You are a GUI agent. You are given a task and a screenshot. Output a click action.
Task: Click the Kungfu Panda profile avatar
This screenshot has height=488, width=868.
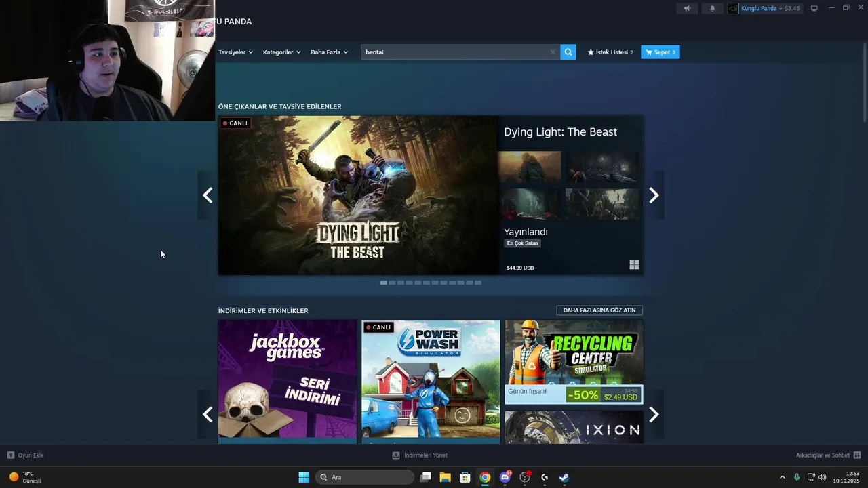coord(733,8)
